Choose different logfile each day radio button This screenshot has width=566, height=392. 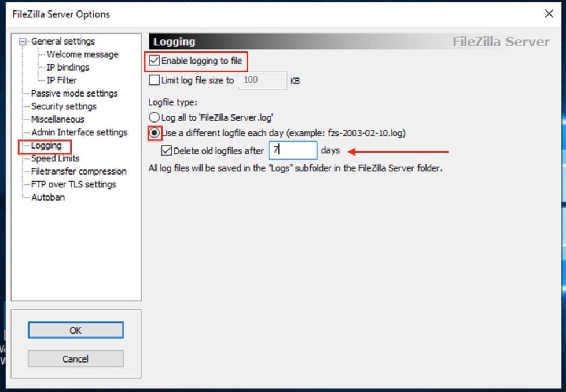click(155, 132)
